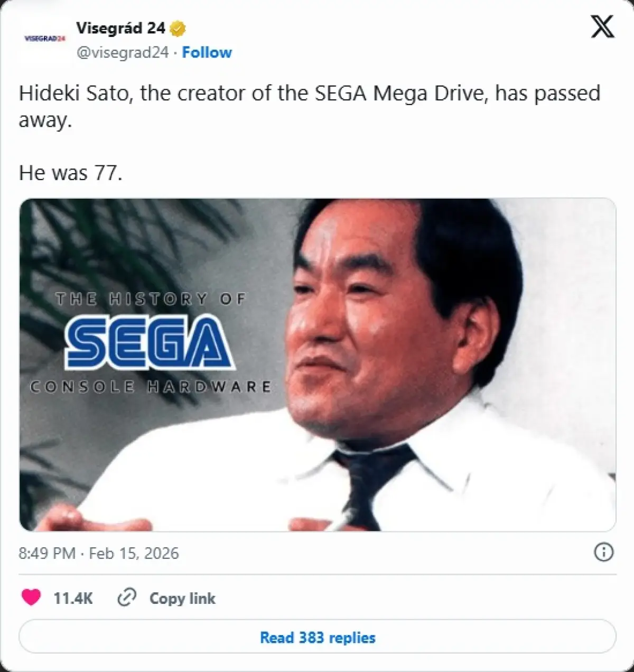This screenshot has height=672, width=634.
Task: Open the Visegrád 24 profile avatar
Action: (x=45, y=39)
